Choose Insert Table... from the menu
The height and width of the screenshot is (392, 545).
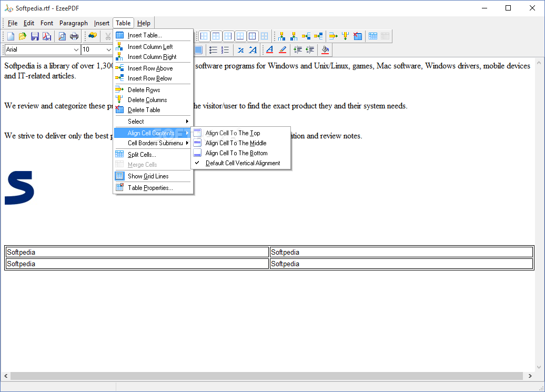153,35
